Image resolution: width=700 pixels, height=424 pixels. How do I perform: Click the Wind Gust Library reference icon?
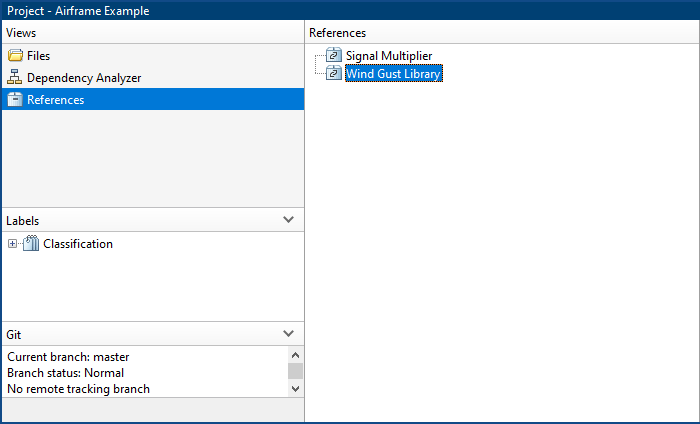pos(334,74)
